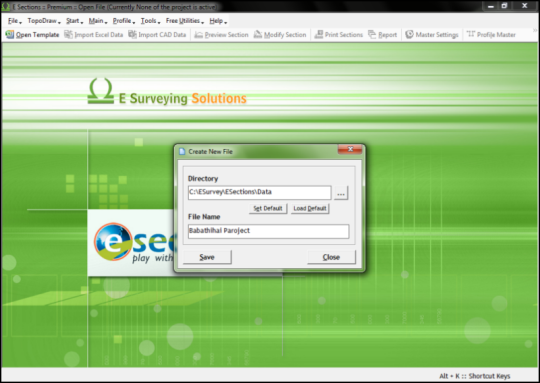Click the Open Template toolbar icon

click(x=10, y=34)
